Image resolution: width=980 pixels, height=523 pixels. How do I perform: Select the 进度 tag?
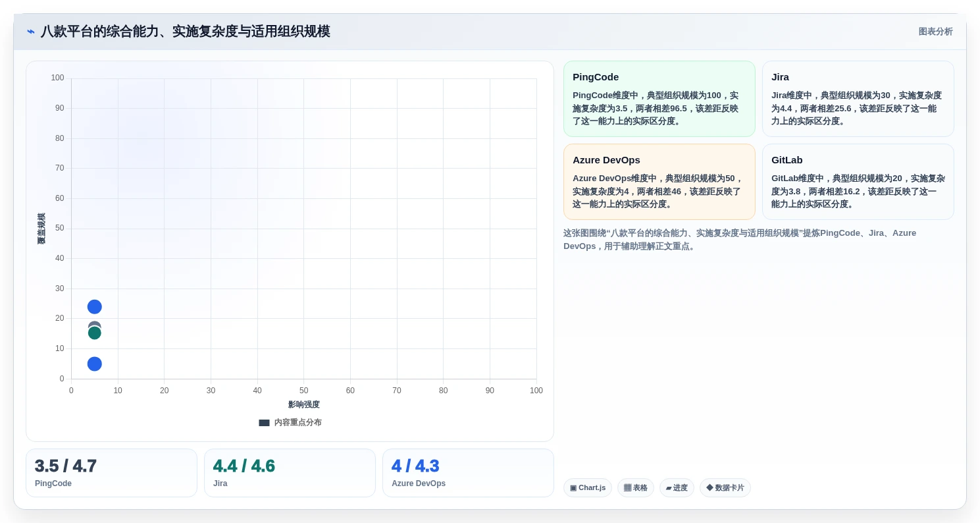tap(677, 488)
